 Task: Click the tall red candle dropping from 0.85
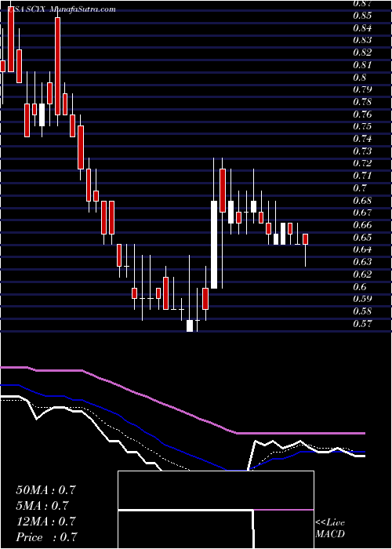click(57, 66)
